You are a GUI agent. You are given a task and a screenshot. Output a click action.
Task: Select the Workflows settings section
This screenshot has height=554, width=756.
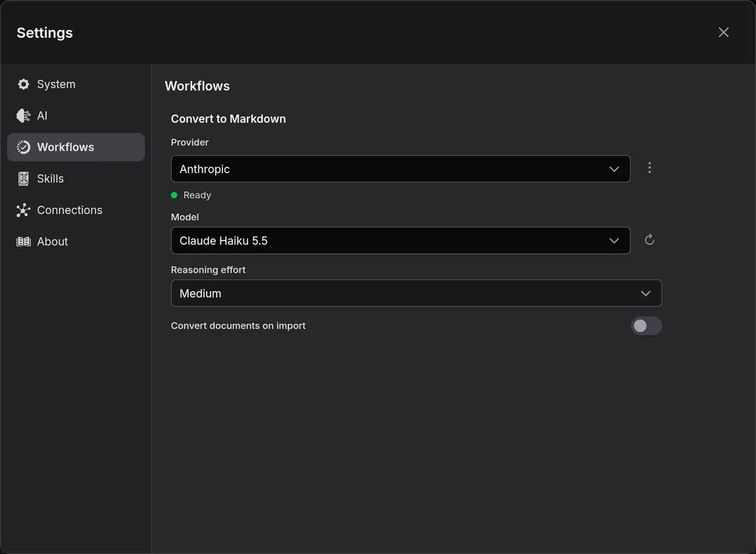click(76, 147)
